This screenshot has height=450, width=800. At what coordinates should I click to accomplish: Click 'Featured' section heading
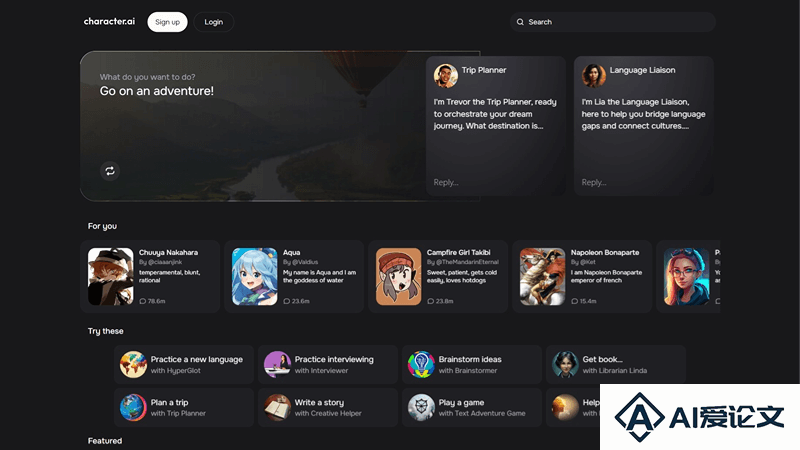(x=105, y=441)
